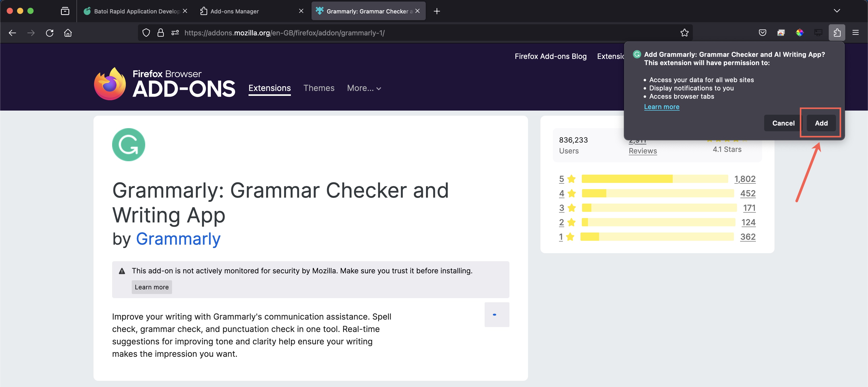The width and height of the screenshot is (868, 387).
Task: Close the Grammarly Grammar Checker tab
Action: [417, 11]
